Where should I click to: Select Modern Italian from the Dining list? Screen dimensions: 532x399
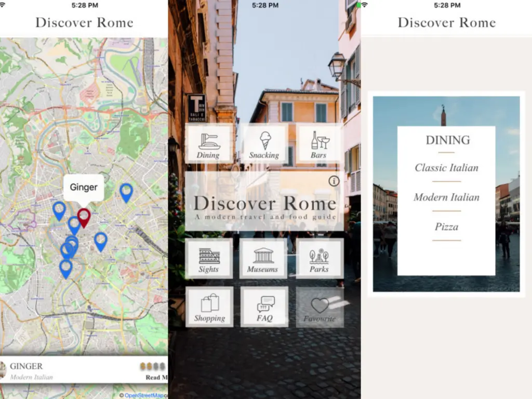click(446, 197)
